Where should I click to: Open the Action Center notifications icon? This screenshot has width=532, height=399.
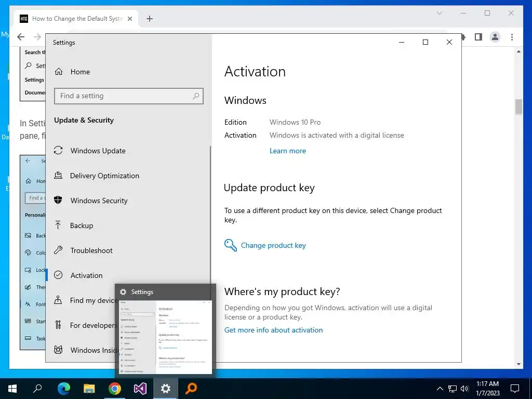point(515,389)
